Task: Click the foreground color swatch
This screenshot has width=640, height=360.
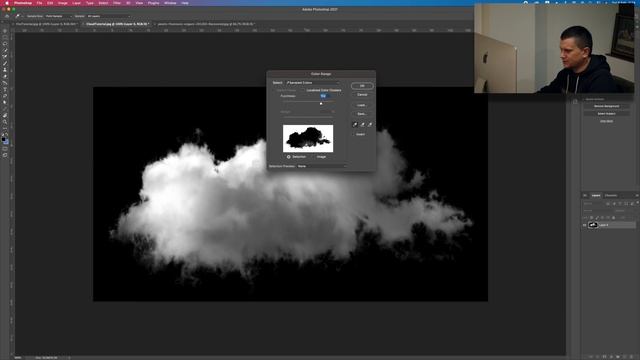Action: tap(4, 139)
